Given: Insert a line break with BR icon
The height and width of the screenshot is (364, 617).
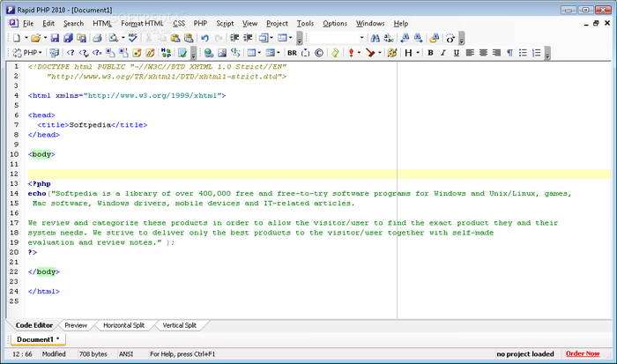Looking at the screenshot, I should click(292, 53).
